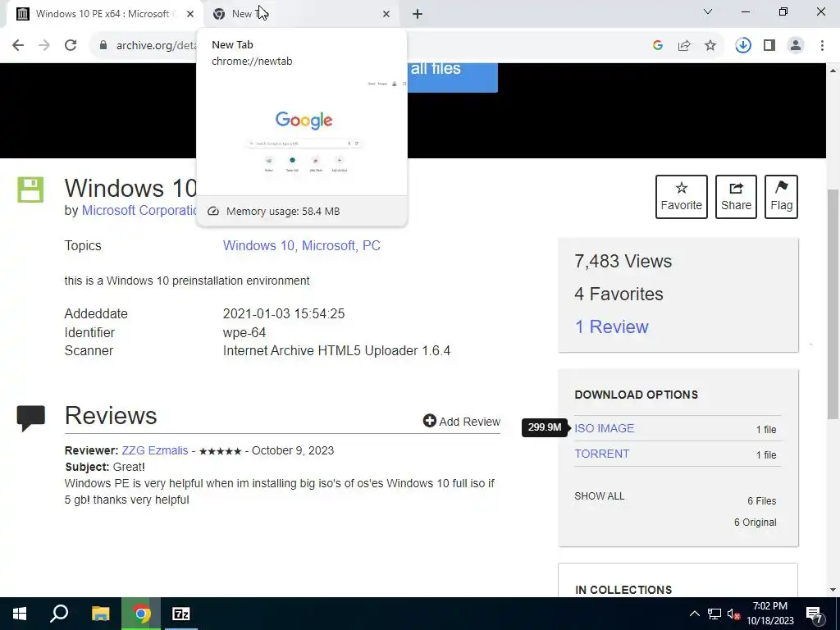Open the 1 Review link
The image size is (840, 630).
pos(611,326)
